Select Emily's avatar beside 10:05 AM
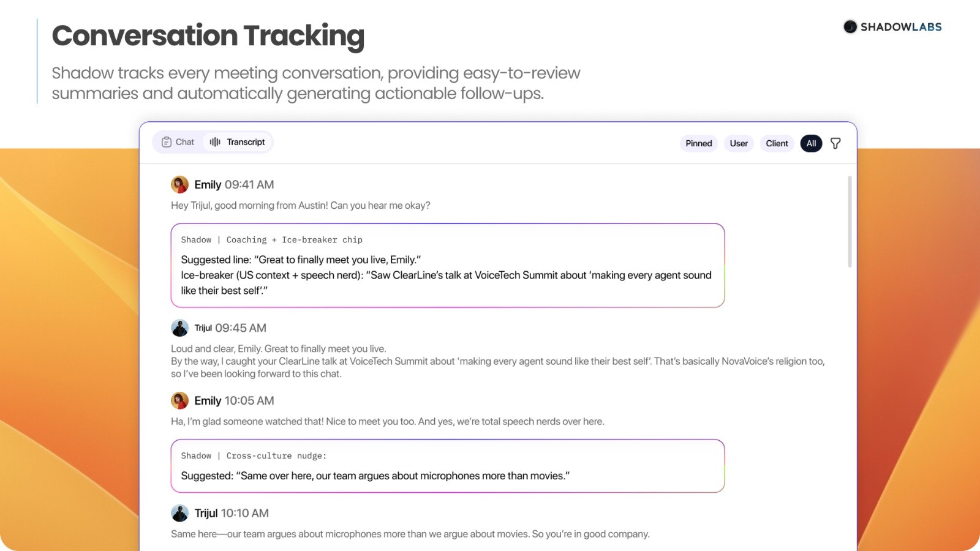Image resolution: width=980 pixels, height=551 pixels. click(178, 400)
